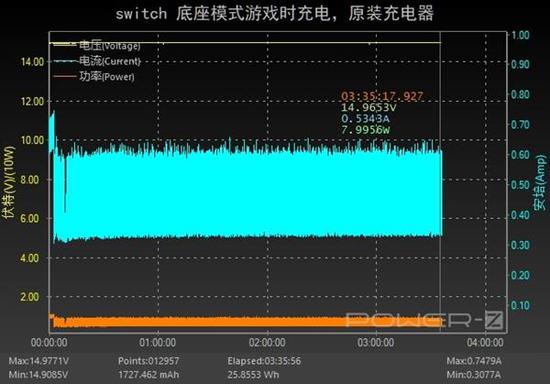Screen dimensions: 550x384
Task: Click the 03:00:00 time axis label
Action: [376, 342]
